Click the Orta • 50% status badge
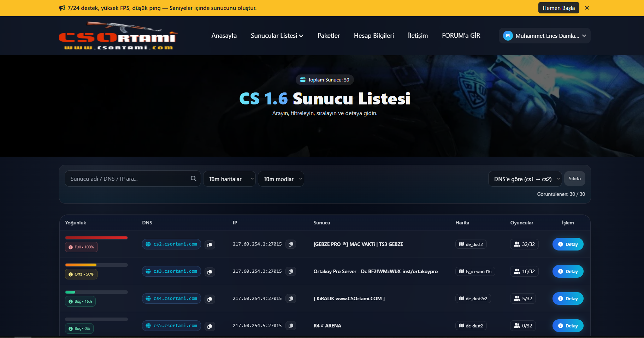The image size is (644, 338). pos(81,274)
